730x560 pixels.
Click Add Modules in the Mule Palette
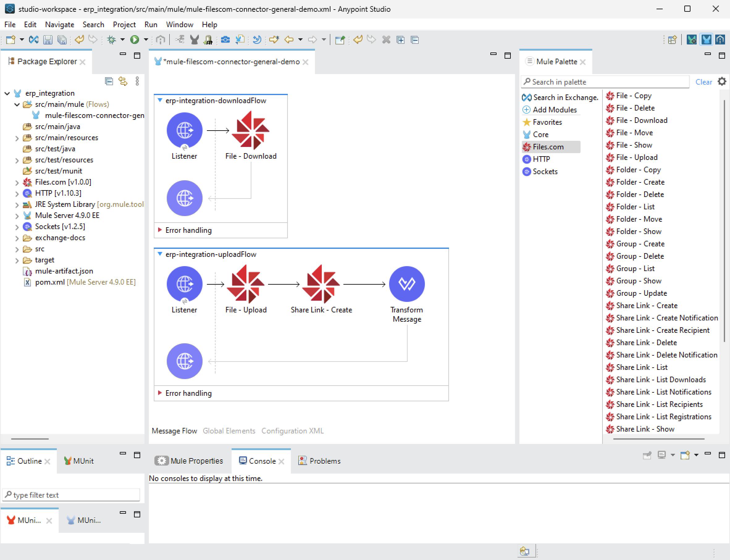click(555, 110)
